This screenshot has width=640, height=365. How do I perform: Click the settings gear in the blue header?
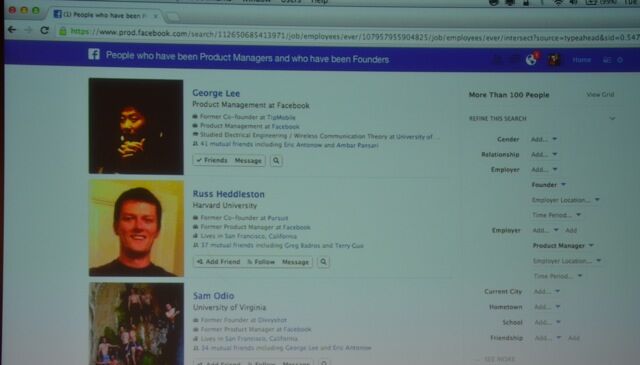[x=620, y=60]
